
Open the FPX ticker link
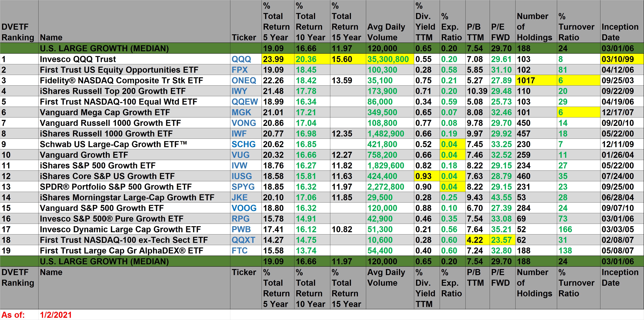coord(240,70)
